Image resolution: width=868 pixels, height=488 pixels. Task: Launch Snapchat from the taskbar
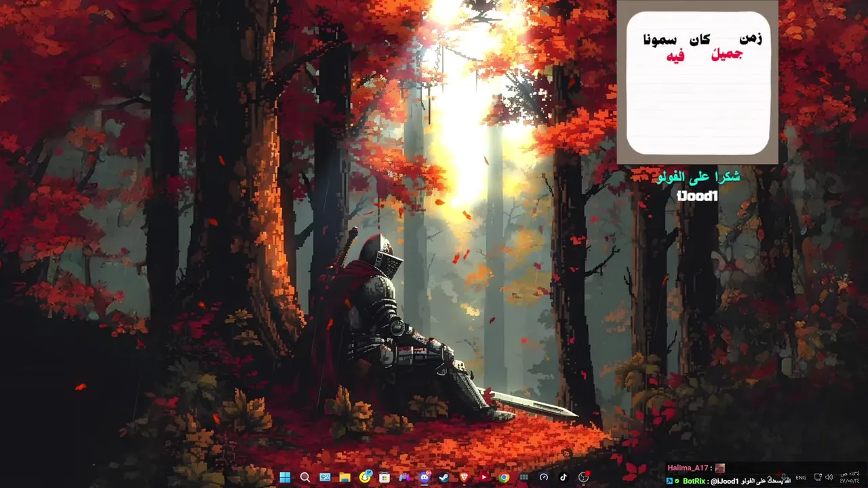(x=366, y=476)
